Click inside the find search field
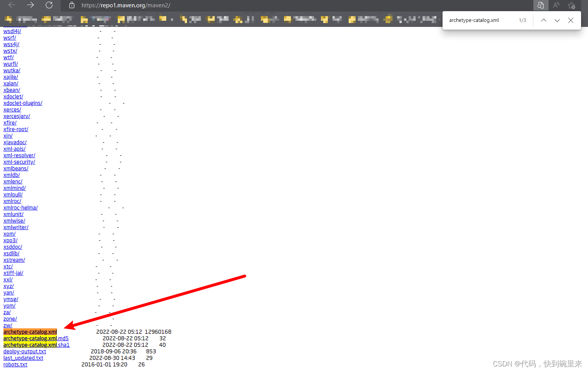The image size is (588, 371). (x=481, y=20)
